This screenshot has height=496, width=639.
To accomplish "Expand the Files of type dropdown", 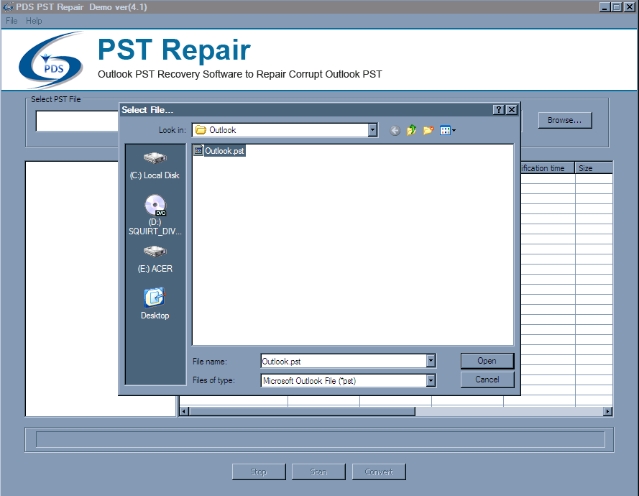I will tap(431, 380).
